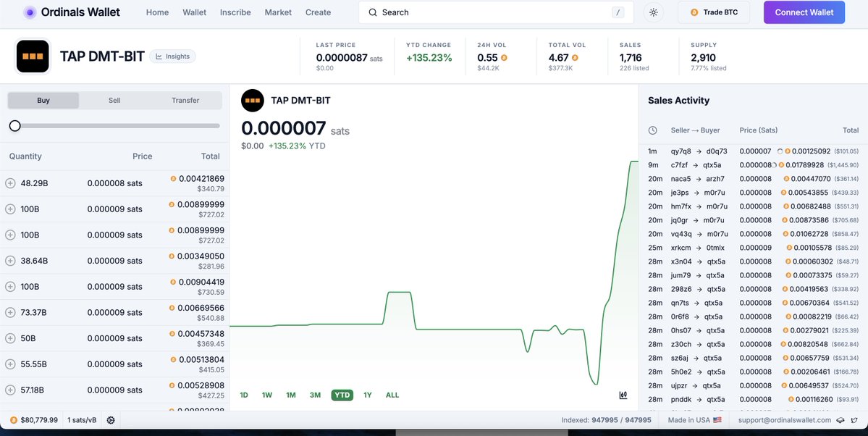
Task: Open buyer arzh7 in sales activity
Action: click(715, 179)
